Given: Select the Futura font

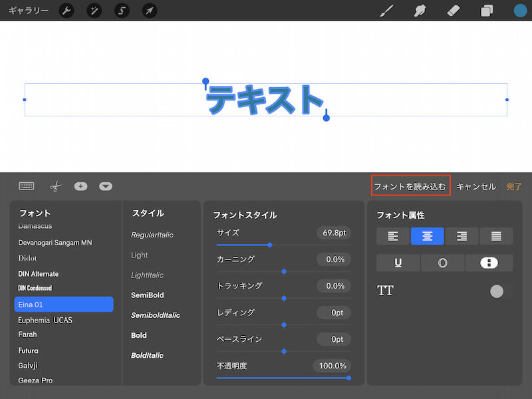Looking at the screenshot, I should (x=28, y=350).
